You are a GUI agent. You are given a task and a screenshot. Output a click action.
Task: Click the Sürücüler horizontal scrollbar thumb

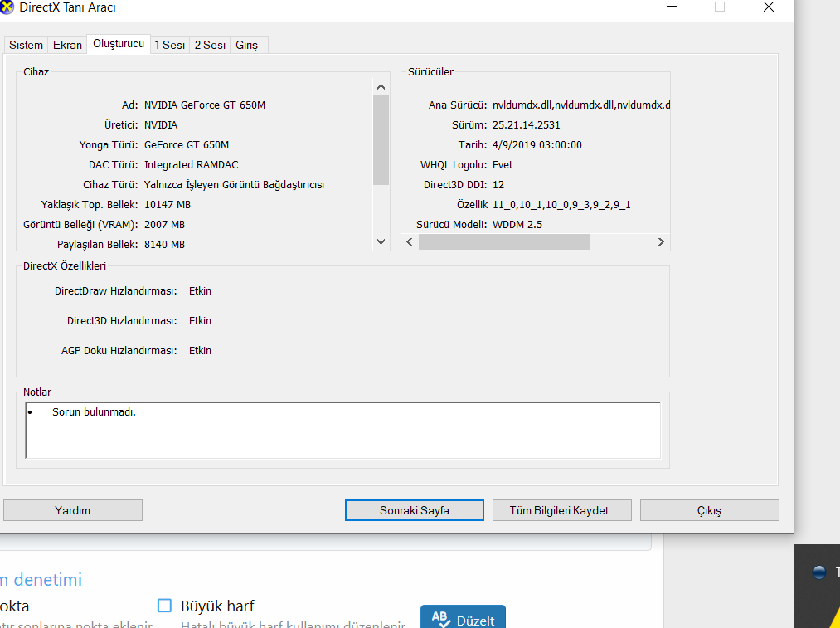[x=504, y=241]
